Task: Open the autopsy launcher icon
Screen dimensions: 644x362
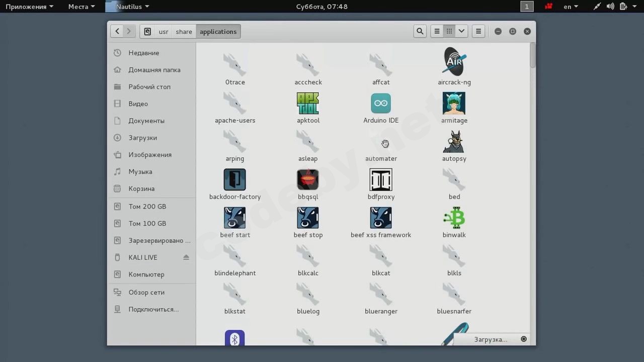Action: (454, 142)
